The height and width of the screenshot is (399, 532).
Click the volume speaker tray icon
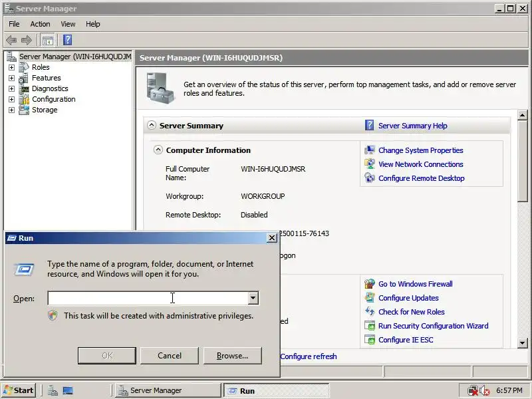coord(485,391)
